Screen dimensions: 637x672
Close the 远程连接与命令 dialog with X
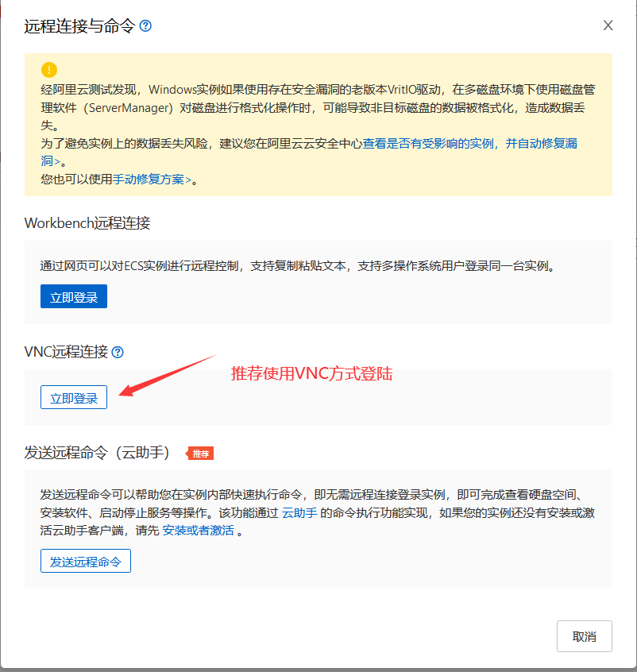[608, 25]
